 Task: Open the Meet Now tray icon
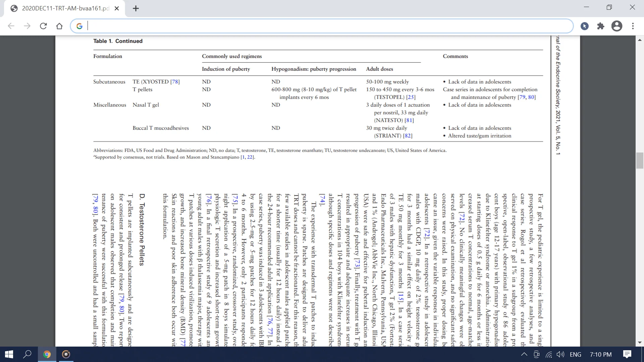tap(536, 354)
